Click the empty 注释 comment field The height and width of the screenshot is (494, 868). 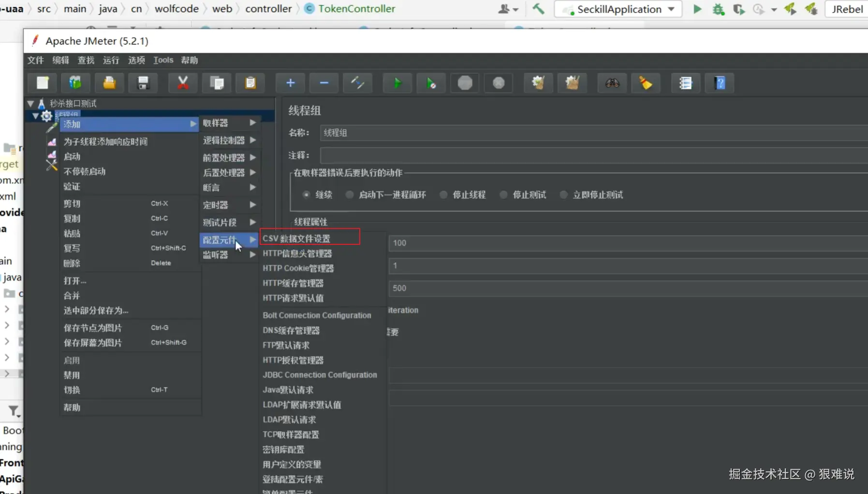(594, 155)
